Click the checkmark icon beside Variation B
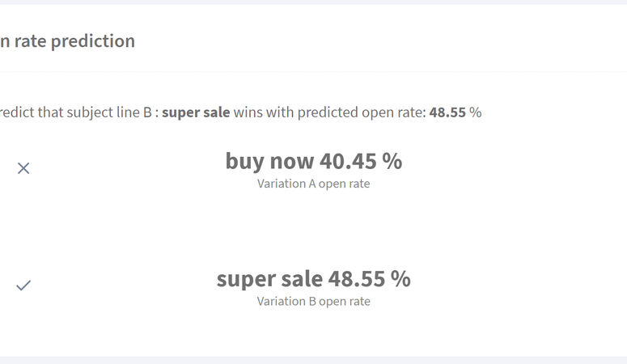Screen dimensions: 627x364 click(23, 286)
